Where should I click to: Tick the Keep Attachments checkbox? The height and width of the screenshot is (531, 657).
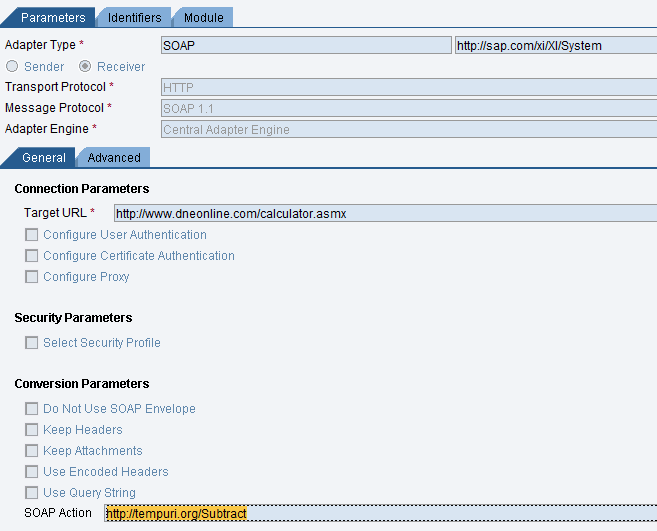[31, 451]
